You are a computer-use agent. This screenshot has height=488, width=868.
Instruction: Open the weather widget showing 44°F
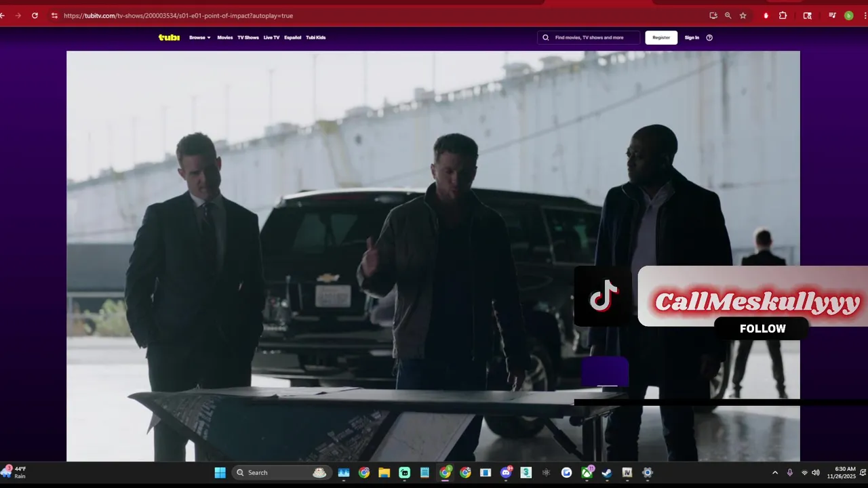pos(14,472)
